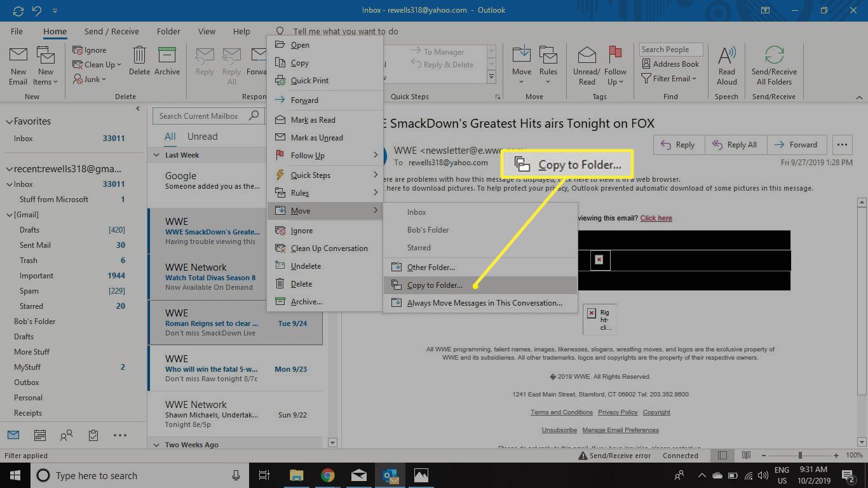
Task: Open the Click here link in the email
Action: pyautogui.click(x=656, y=218)
